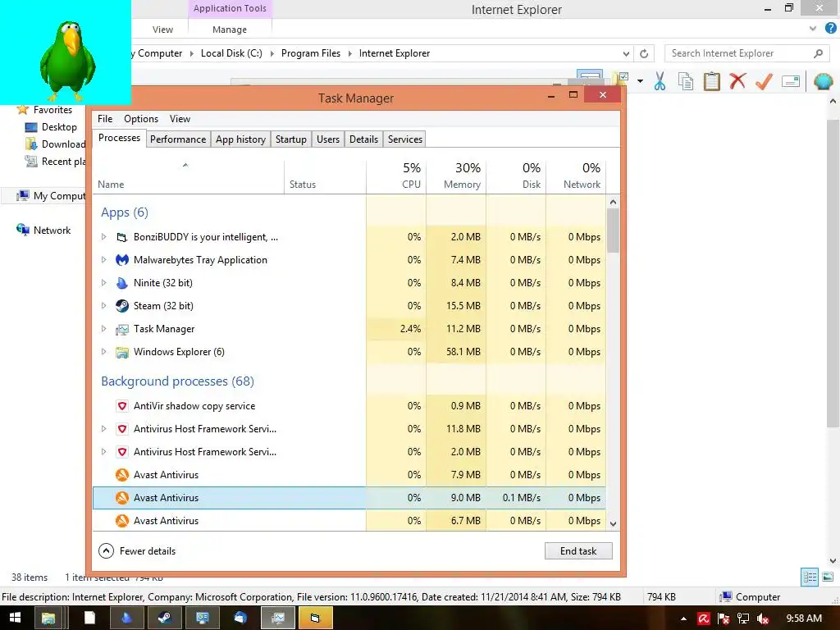Click the File Explorer taskbar icon
This screenshot has width=840, height=630.
pyautogui.click(x=48, y=618)
